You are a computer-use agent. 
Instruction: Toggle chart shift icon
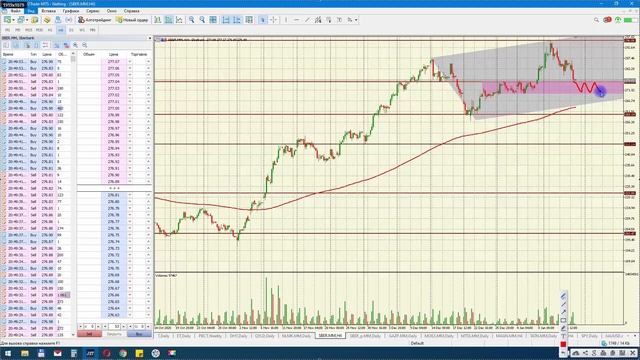[237, 20]
